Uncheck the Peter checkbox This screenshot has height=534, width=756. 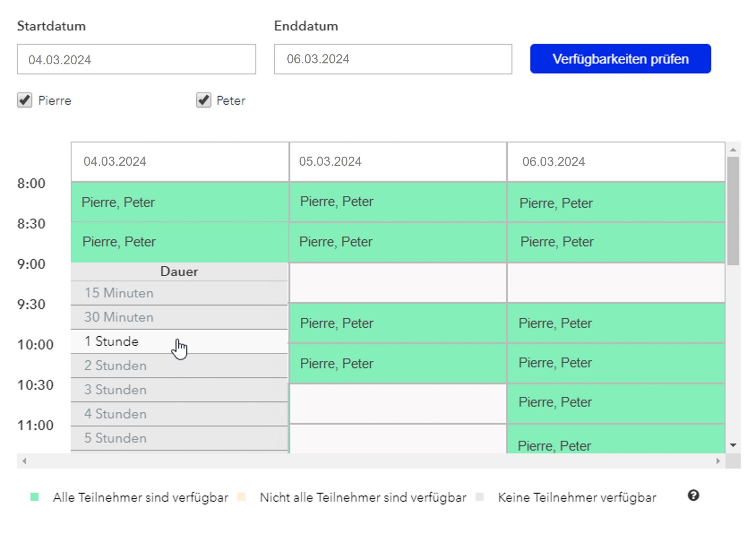point(203,100)
